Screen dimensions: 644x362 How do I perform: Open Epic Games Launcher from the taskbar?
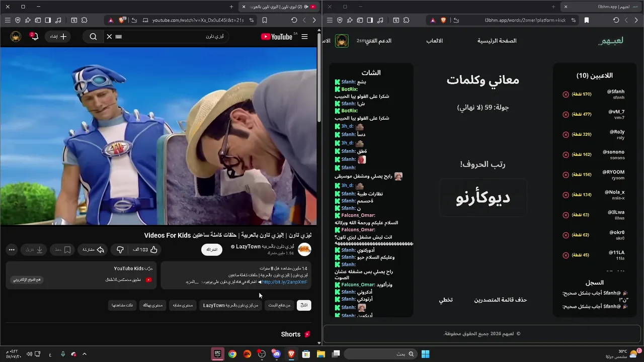coord(217,354)
